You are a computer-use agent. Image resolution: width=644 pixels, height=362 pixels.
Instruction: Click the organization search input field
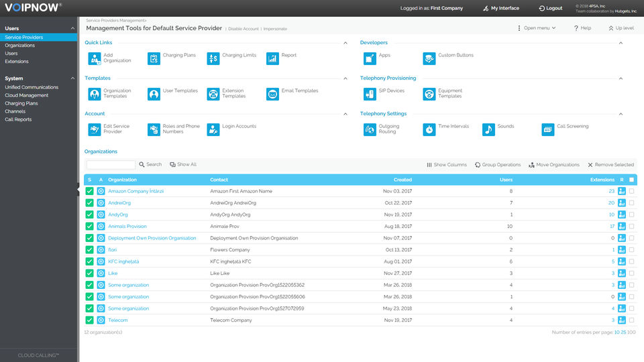tap(111, 165)
